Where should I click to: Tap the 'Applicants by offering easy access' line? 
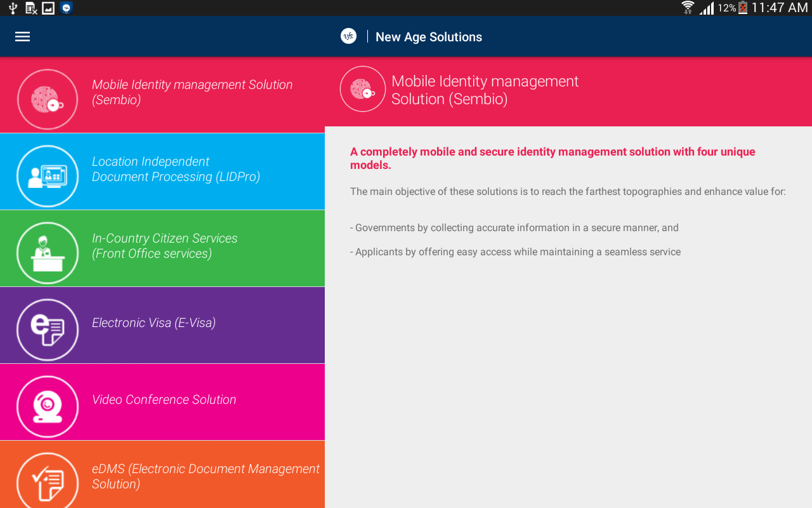click(x=516, y=252)
